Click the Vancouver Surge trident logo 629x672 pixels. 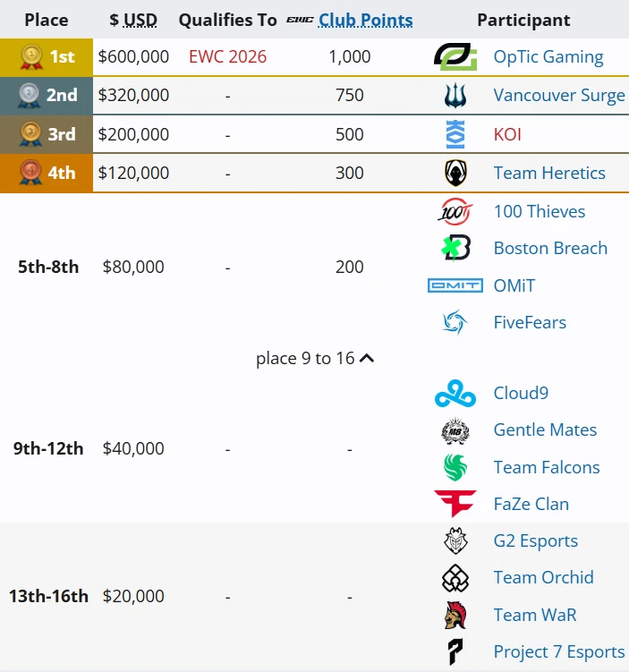click(455, 95)
